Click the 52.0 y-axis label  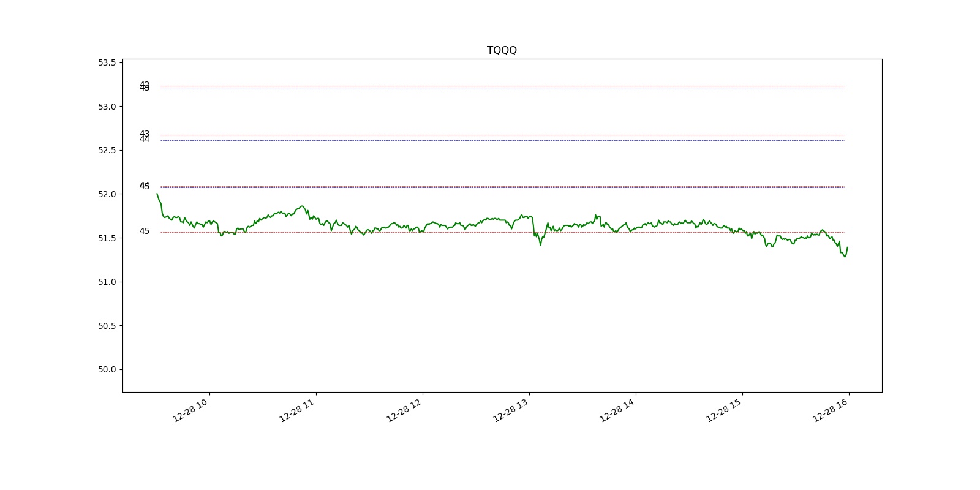click(x=107, y=194)
